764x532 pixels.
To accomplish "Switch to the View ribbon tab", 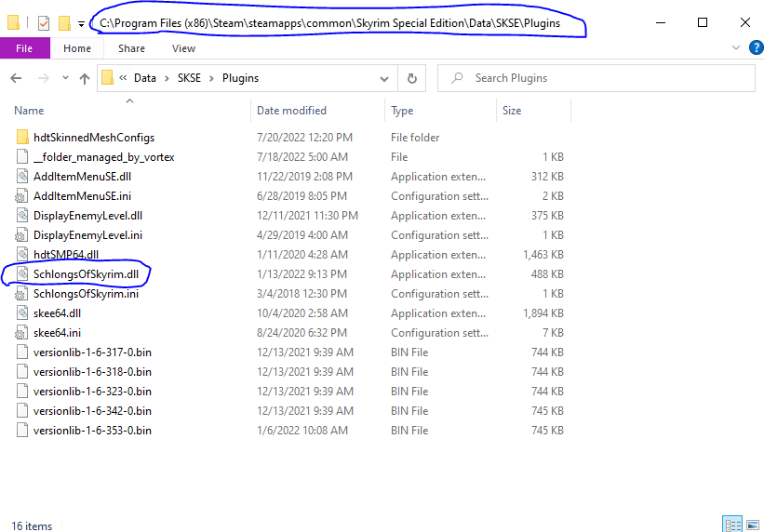I will (x=183, y=48).
